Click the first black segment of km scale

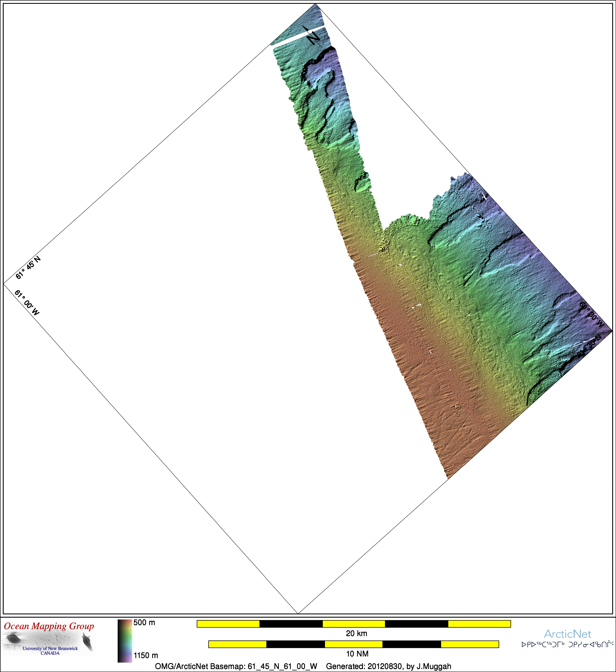coord(291,624)
